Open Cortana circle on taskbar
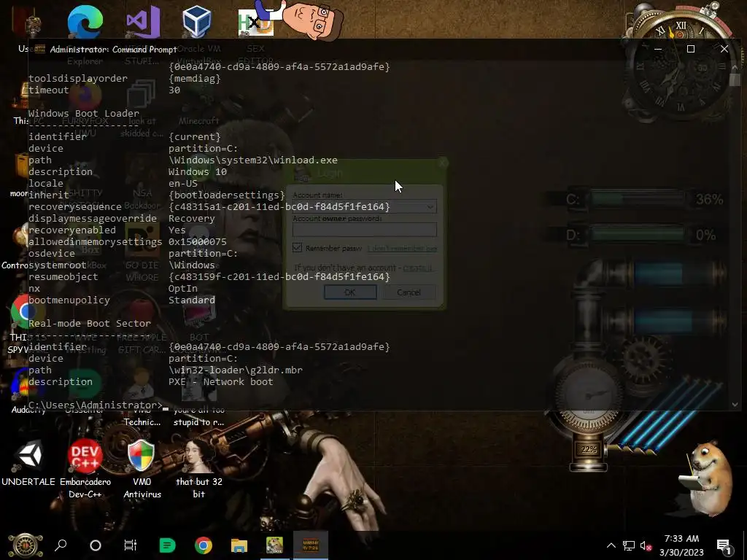This screenshot has width=747, height=560. pos(96,545)
